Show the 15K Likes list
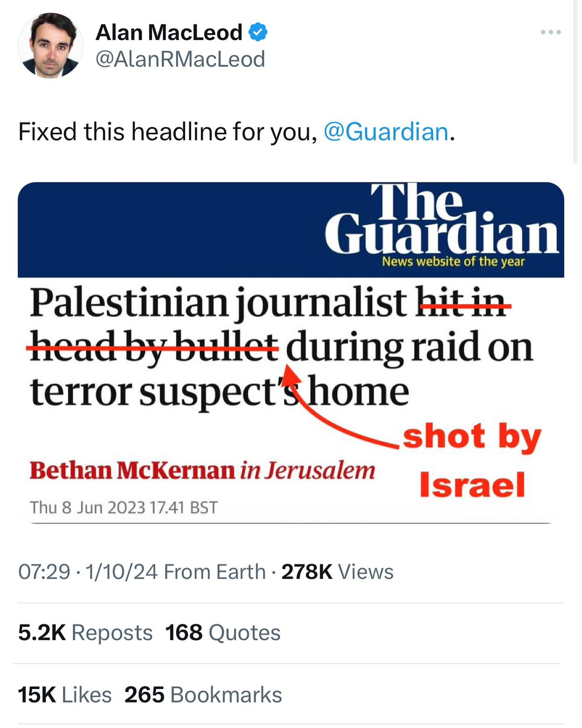 coord(65,695)
